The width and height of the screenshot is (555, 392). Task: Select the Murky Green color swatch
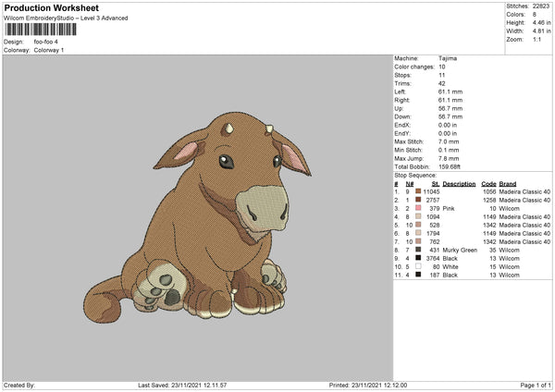coord(418,250)
